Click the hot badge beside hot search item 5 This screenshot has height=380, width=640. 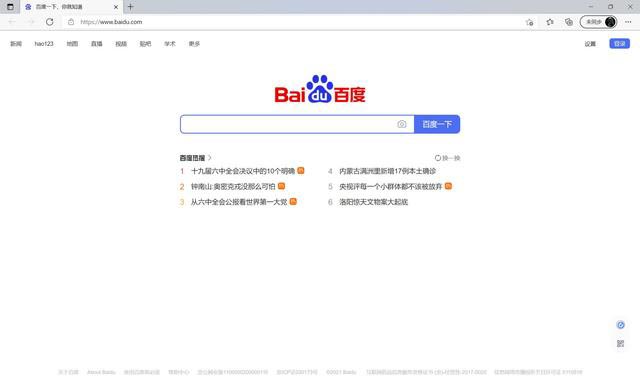click(x=448, y=186)
